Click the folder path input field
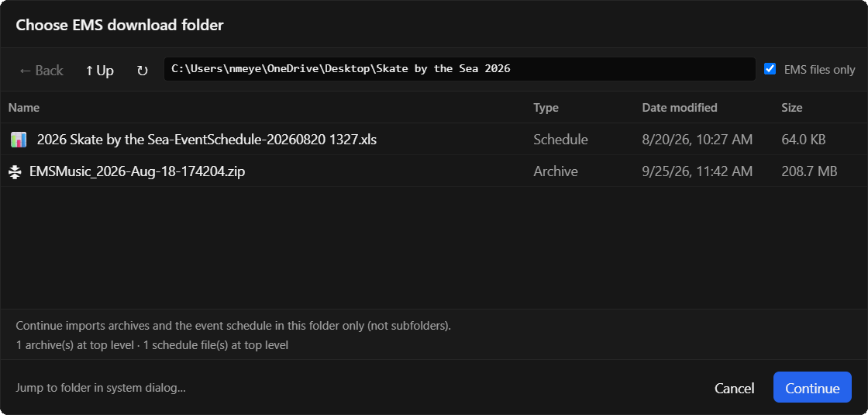This screenshot has width=868, height=415. tap(460, 69)
